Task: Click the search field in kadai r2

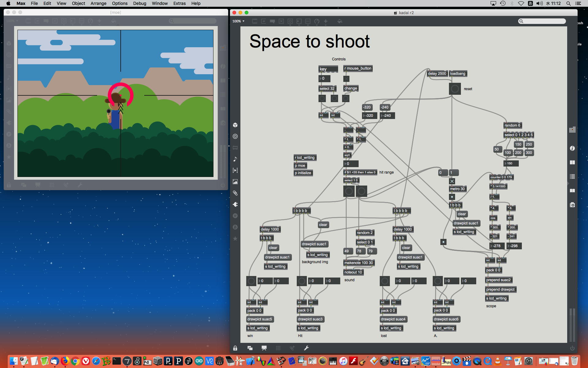Action: 544,21
